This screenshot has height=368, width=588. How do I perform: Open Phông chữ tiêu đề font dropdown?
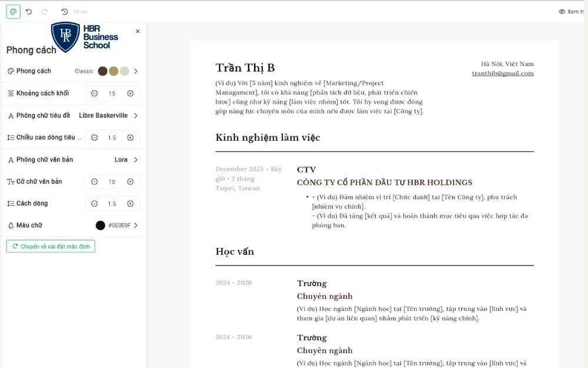[136, 115]
